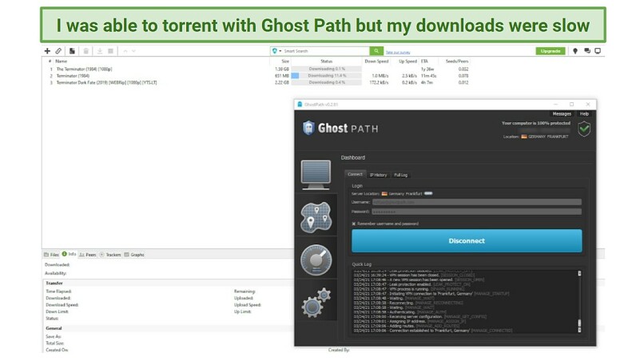644x361 pixels.
Task: Click the '1.0 MB/s' down speed value
Action: point(380,76)
